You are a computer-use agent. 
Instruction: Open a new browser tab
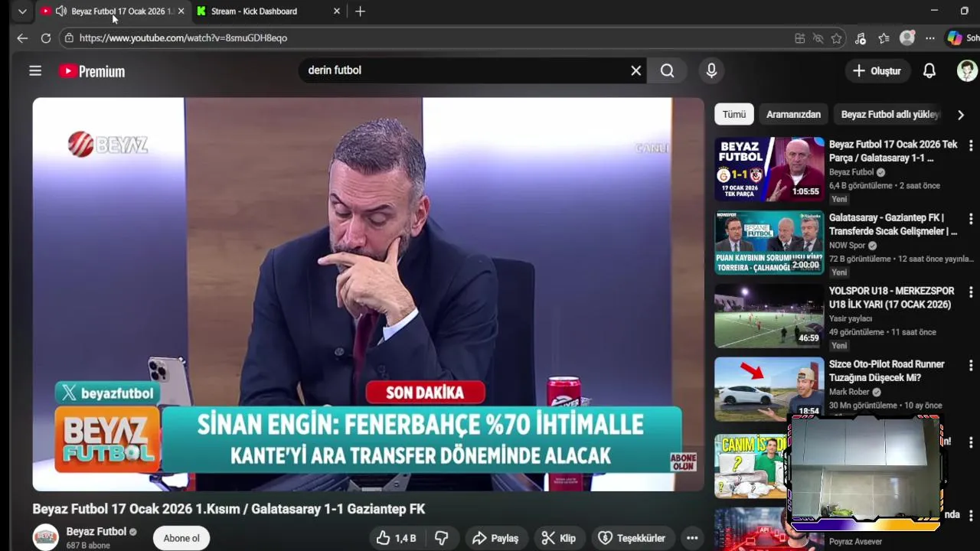[360, 11]
